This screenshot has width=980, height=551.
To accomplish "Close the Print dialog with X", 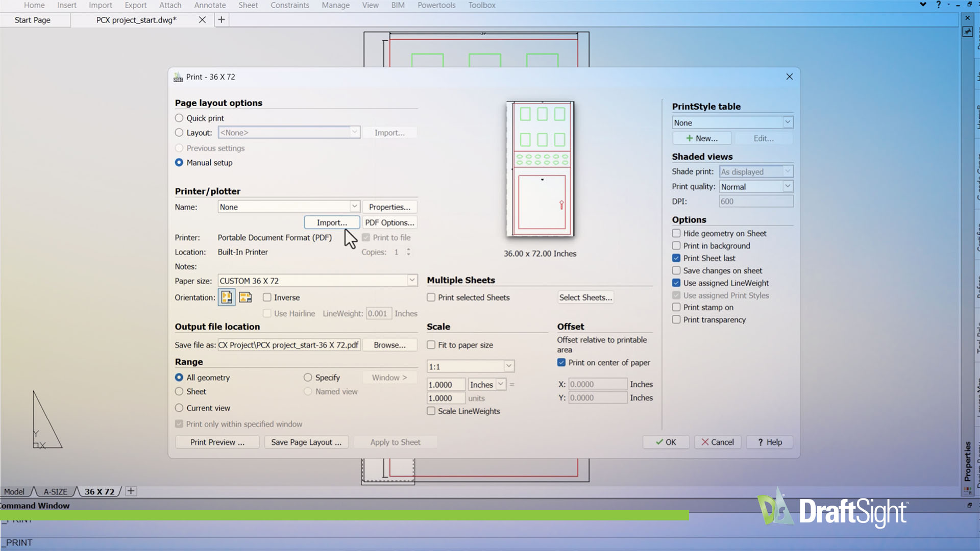I will (790, 77).
